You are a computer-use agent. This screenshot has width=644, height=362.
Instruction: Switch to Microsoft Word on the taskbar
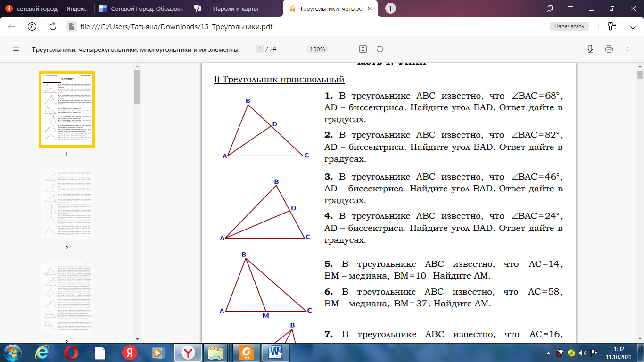tap(275, 352)
